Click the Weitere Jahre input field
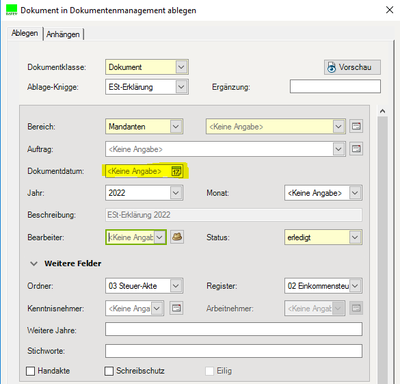400x384 pixels. pos(234,329)
